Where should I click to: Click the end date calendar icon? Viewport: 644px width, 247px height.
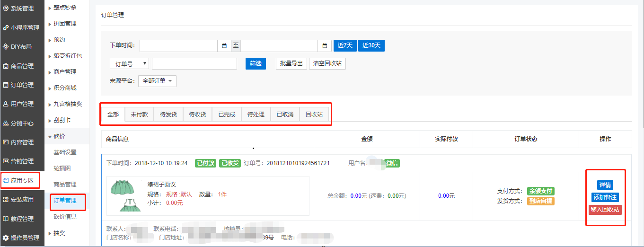[325, 46]
